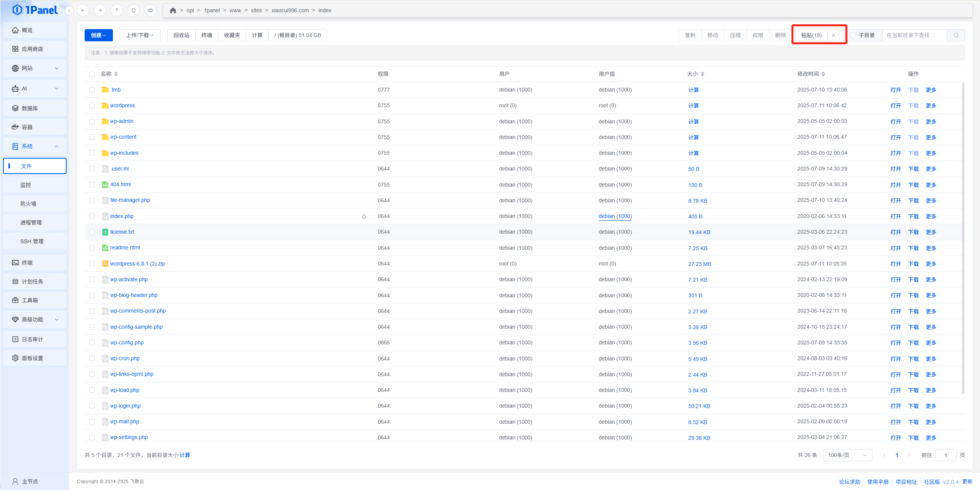980x490 pixels.
Task: Open the wp-config.php file link
Action: (127, 343)
